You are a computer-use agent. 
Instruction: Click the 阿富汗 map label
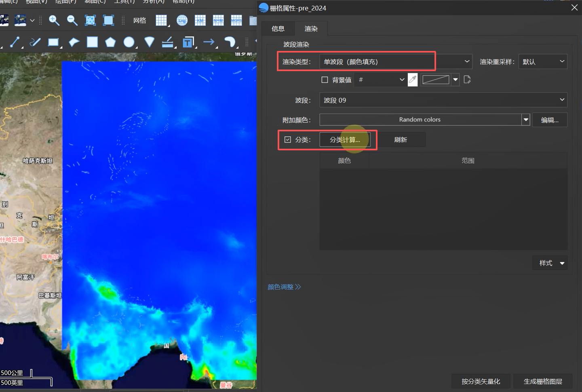tap(25, 277)
